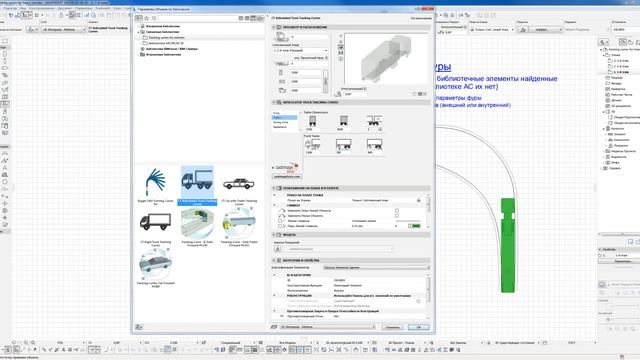
Task: Click the first front trailer diagram icon
Action: [x=313, y=144]
